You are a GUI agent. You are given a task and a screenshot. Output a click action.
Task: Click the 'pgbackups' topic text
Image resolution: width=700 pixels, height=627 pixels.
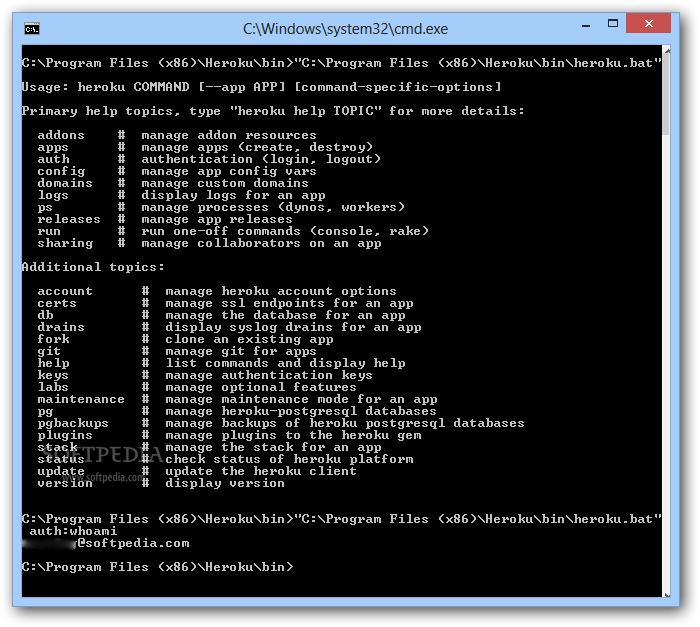[x=73, y=423]
